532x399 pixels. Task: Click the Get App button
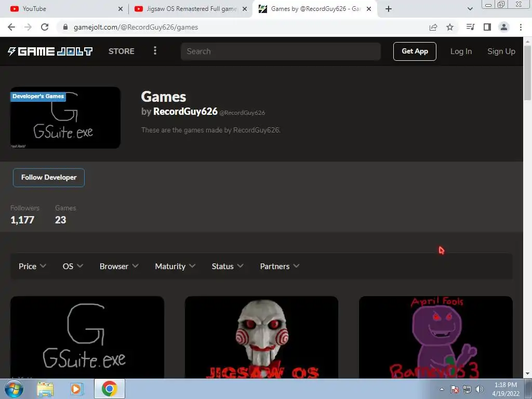pos(415,51)
